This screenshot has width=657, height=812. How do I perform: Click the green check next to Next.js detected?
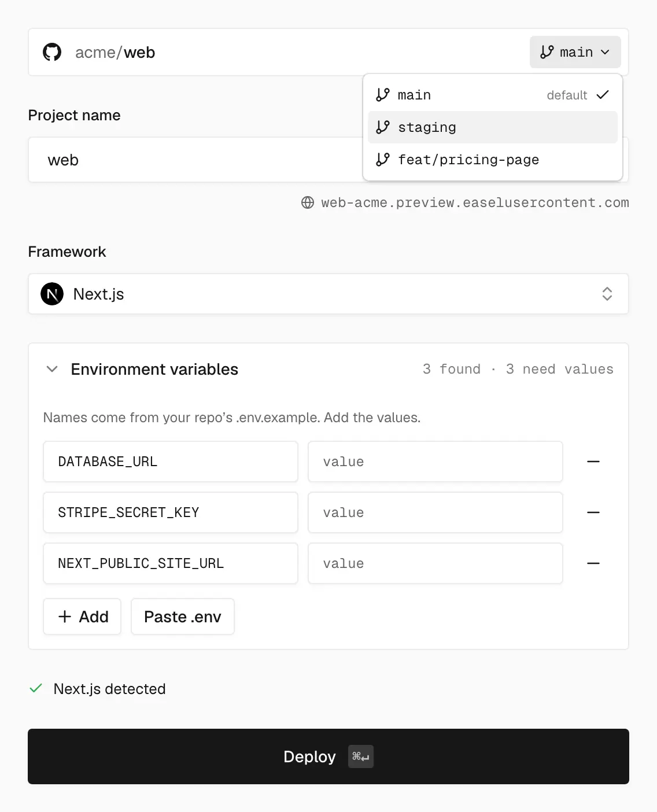tap(36, 688)
